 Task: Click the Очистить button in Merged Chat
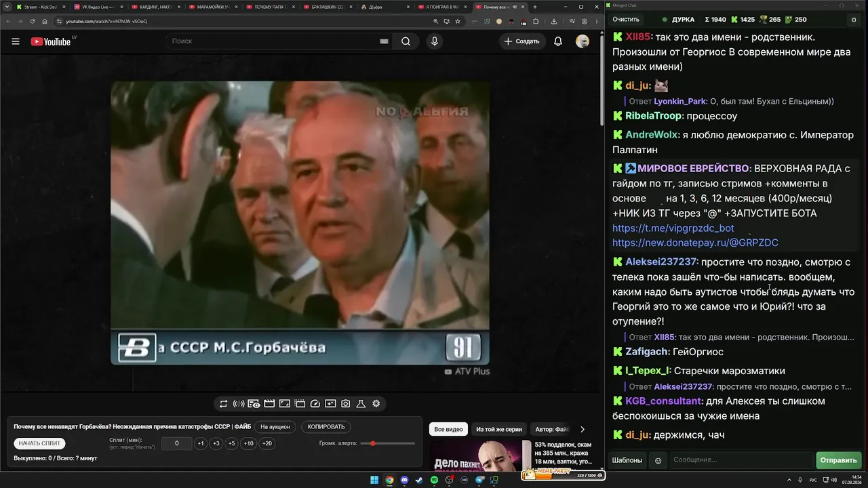click(x=626, y=20)
